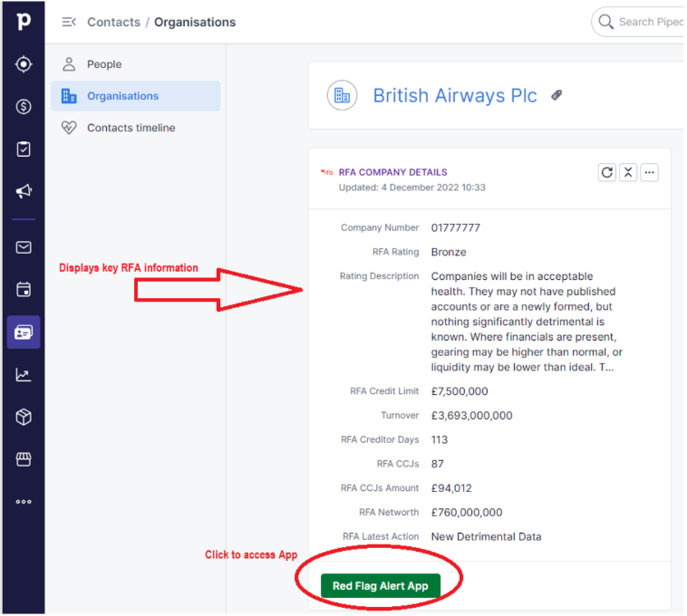Screen dimensions: 687x616
Task: Click the search magnifier icon
Action: pyautogui.click(x=605, y=22)
